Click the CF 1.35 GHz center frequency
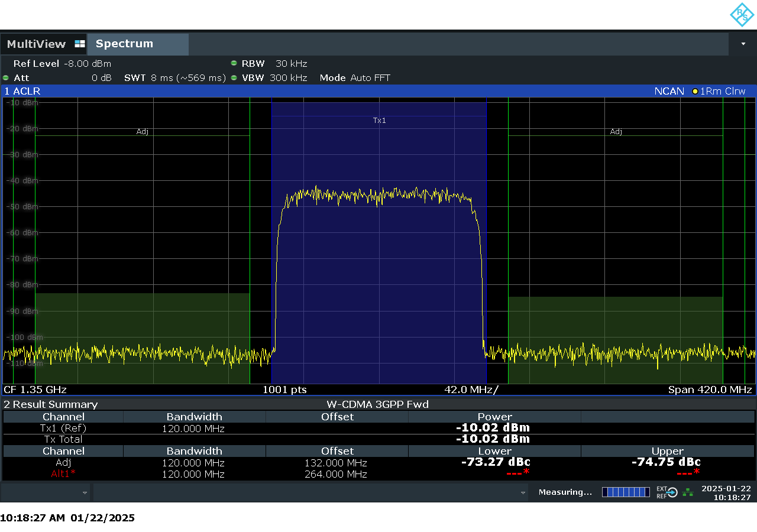The image size is (757, 532). 35,390
